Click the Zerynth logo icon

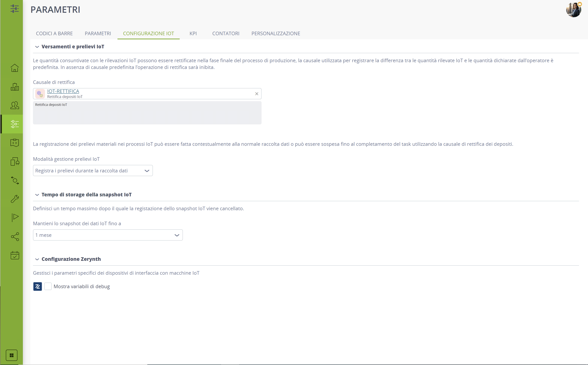click(x=37, y=286)
